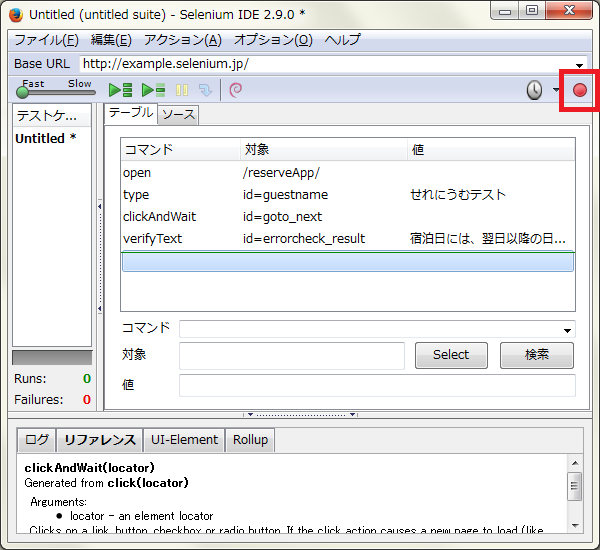The image size is (600, 550).
Task: Click the 対象 input field
Action: tap(292, 356)
